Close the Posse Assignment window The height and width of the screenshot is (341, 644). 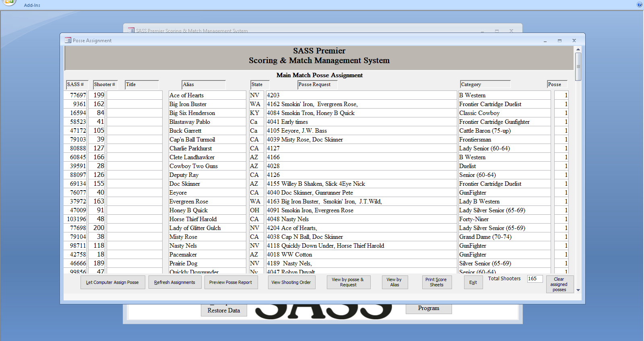click(x=574, y=41)
